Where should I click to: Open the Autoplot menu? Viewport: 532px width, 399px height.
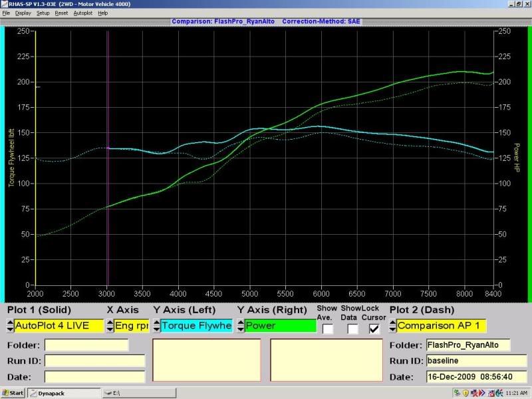point(83,13)
